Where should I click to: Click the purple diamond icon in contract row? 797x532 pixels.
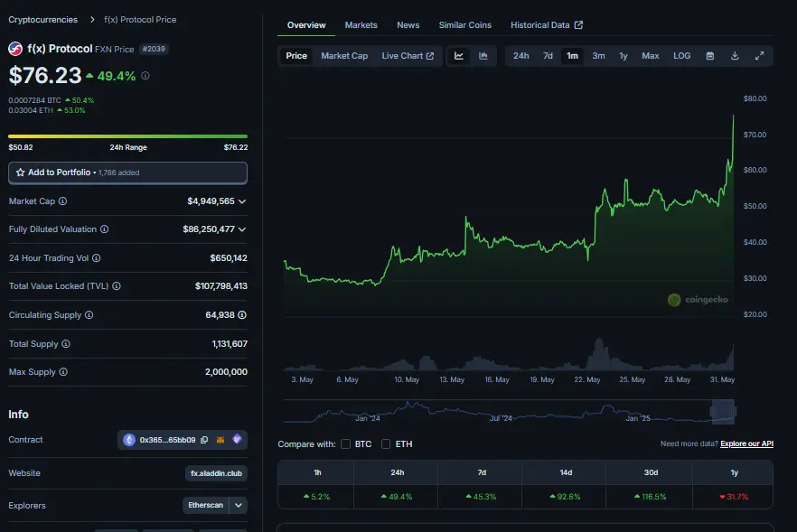point(237,439)
